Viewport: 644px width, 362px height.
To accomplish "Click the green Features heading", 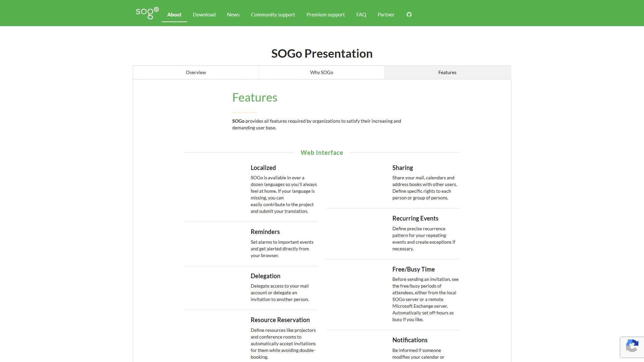I will pos(255,98).
